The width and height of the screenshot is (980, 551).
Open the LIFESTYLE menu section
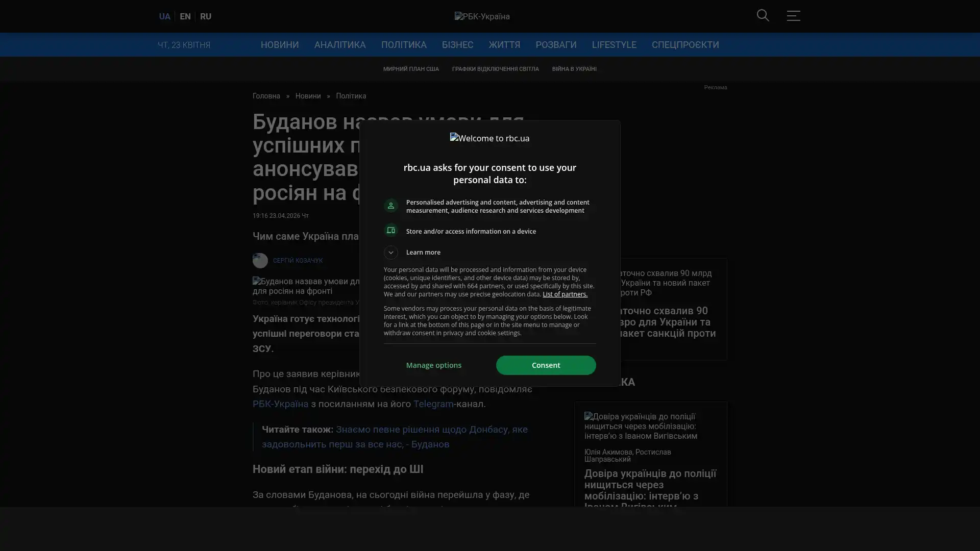pos(614,45)
